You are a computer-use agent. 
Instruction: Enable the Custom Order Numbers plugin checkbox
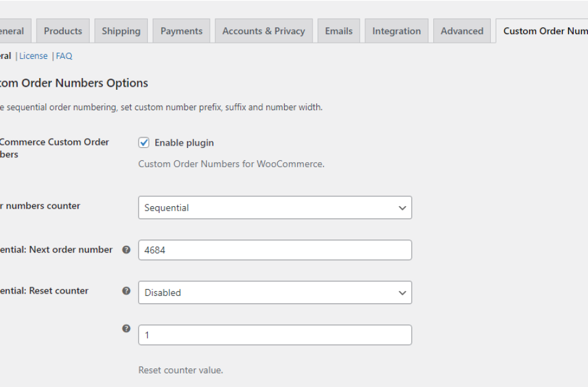click(x=144, y=142)
